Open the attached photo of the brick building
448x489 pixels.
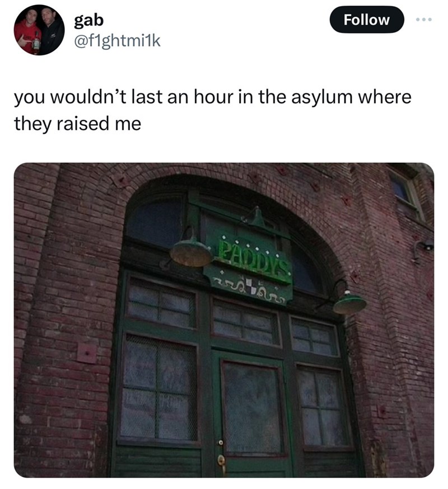pos(224,320)
